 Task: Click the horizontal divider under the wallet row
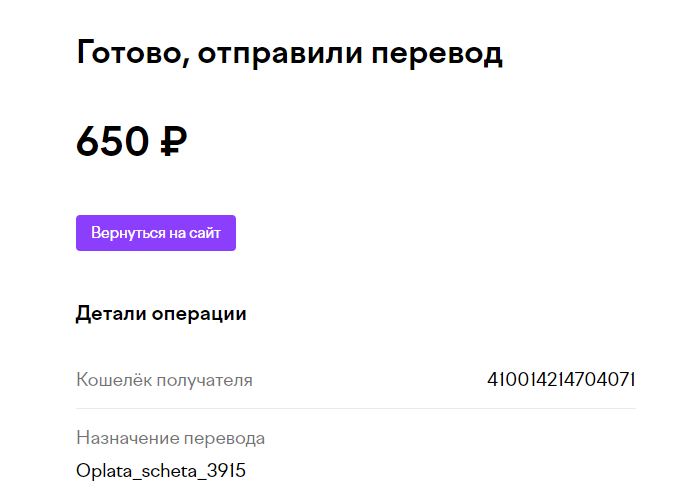point(356,408)
